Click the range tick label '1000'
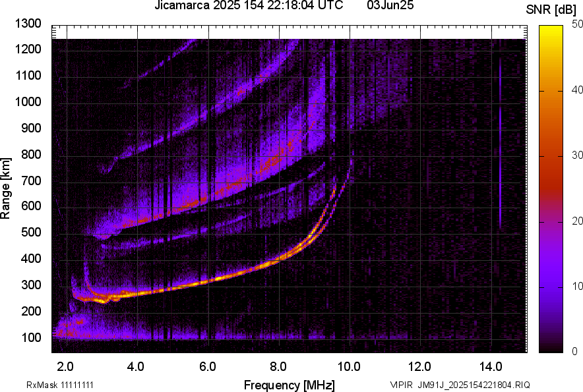 click(x=28, y=101)
